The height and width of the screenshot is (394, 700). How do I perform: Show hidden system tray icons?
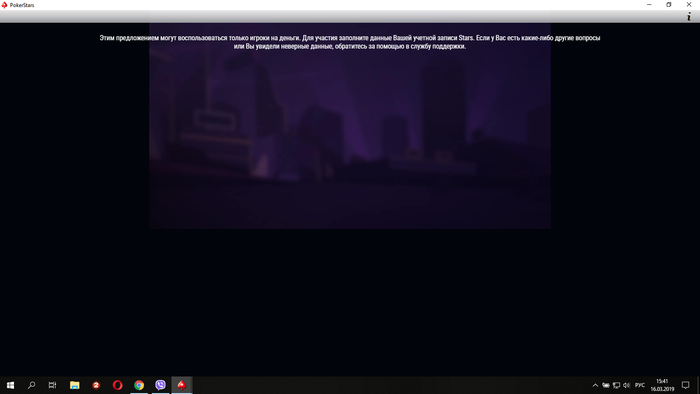tap(595, 385)
